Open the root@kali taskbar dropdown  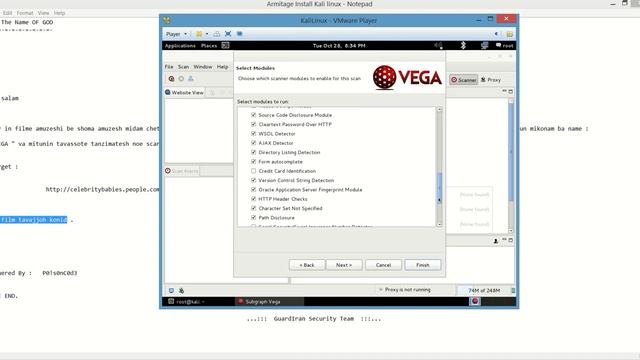click(187, 302)
